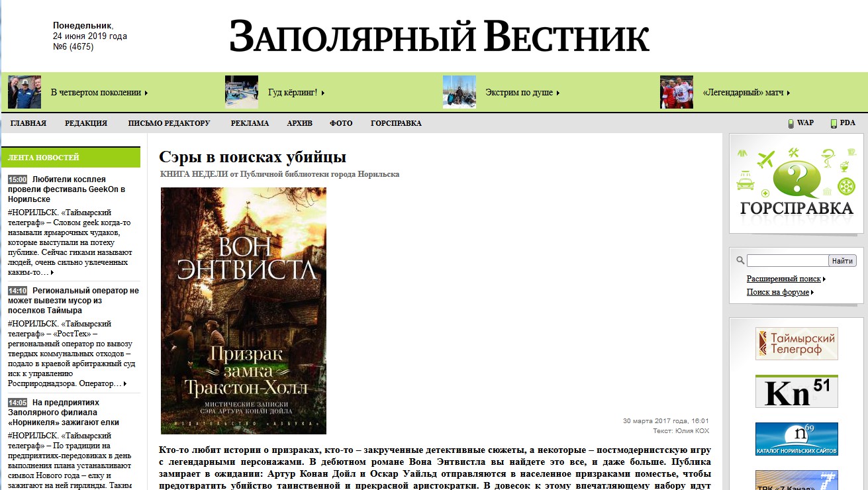Click the Найти search button
Viewport: 868px width, 490px height.
click(842, 261)
